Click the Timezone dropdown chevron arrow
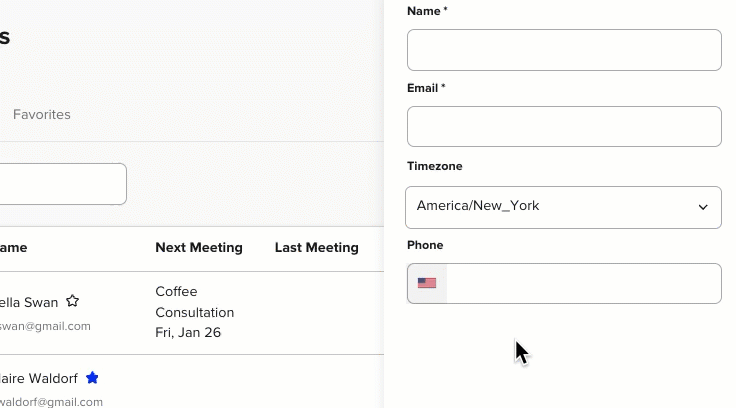Image resolution: width=736 pixels, height=408 pixels. [703, 207]
